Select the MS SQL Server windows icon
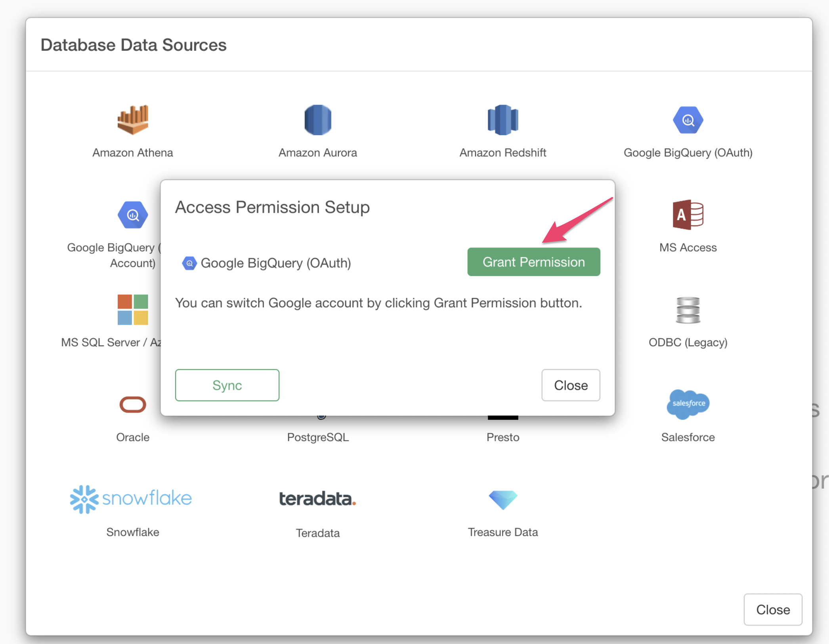Viewport: 829px width, 644px height. pos(133,310)
